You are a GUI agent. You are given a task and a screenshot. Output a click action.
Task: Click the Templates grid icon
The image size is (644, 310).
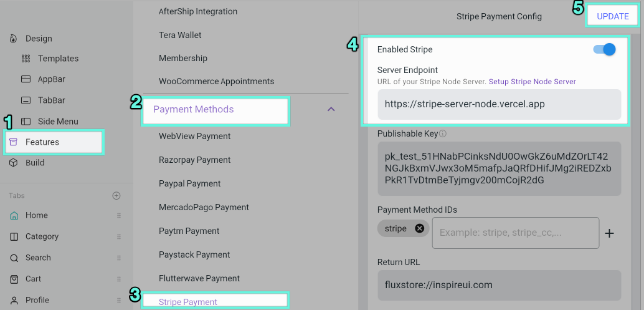point(26,59)
